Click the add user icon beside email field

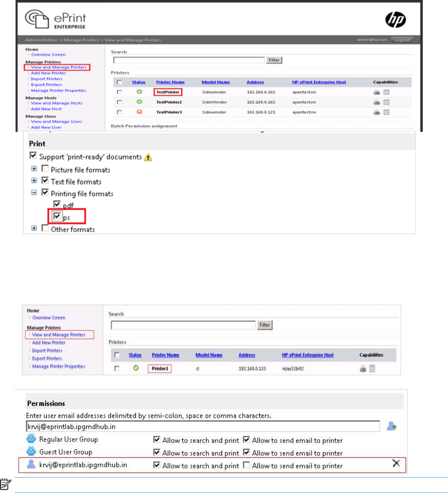point(392,426)
